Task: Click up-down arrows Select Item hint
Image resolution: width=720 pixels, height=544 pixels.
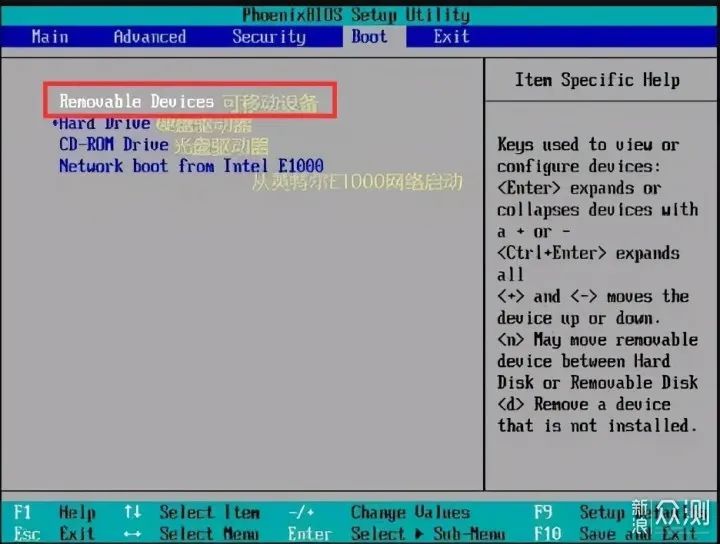Action: click(191, 512)
